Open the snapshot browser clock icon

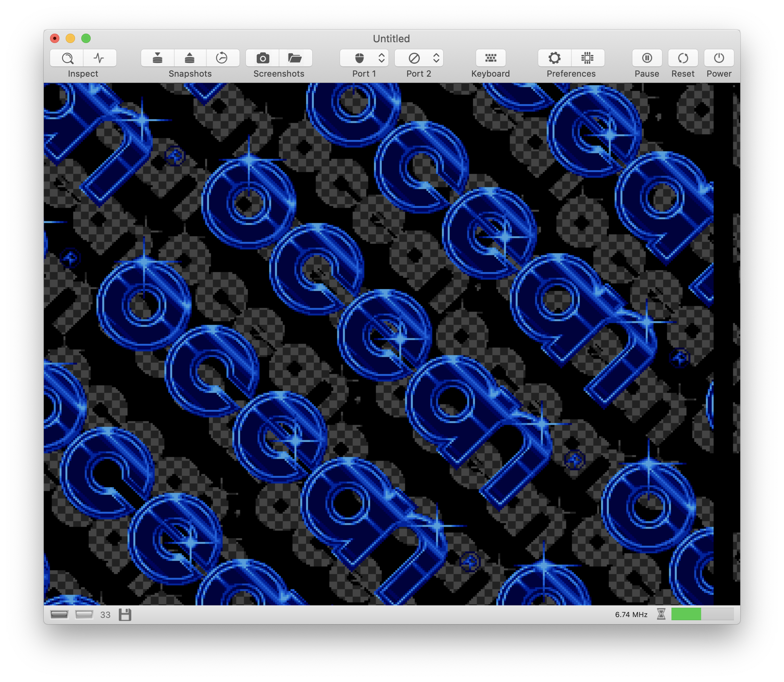click(x=222, y=58)
